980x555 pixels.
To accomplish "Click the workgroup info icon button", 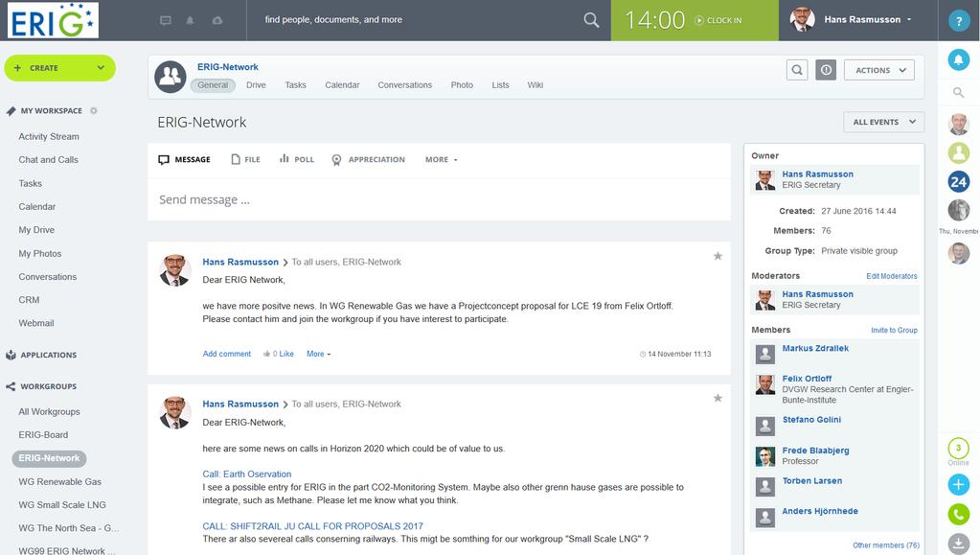I will (826, 70).
